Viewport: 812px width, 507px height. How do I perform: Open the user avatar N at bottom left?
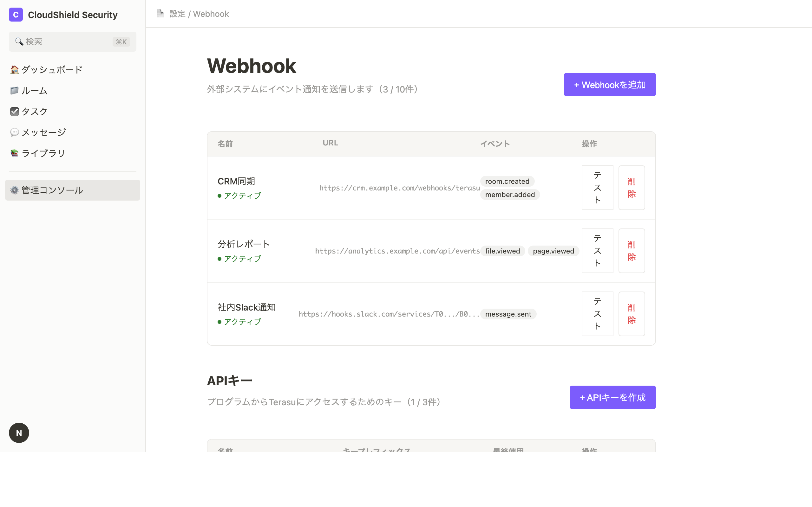[x=19, y=433]
